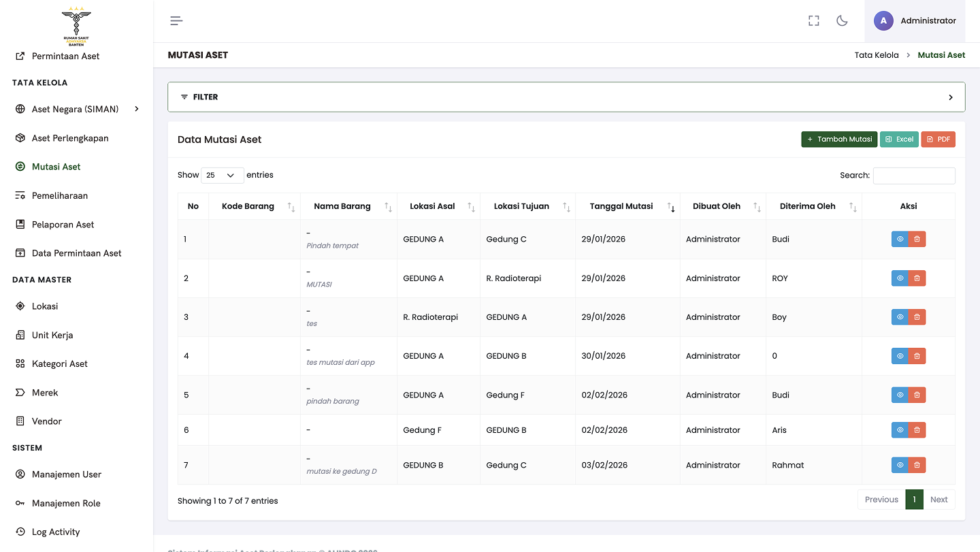View details of row 1 (Pindah tempat)
This screenshot has height=552, width=980.
[900, 239]
